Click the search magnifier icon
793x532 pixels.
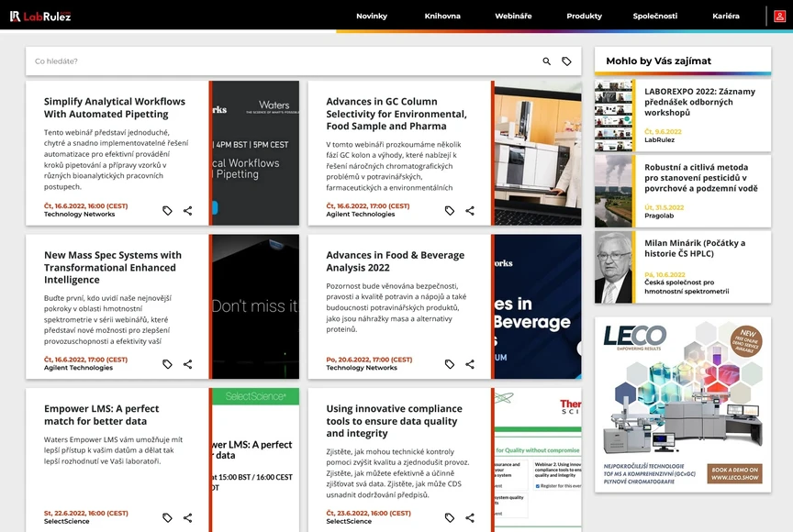[545, 61]
